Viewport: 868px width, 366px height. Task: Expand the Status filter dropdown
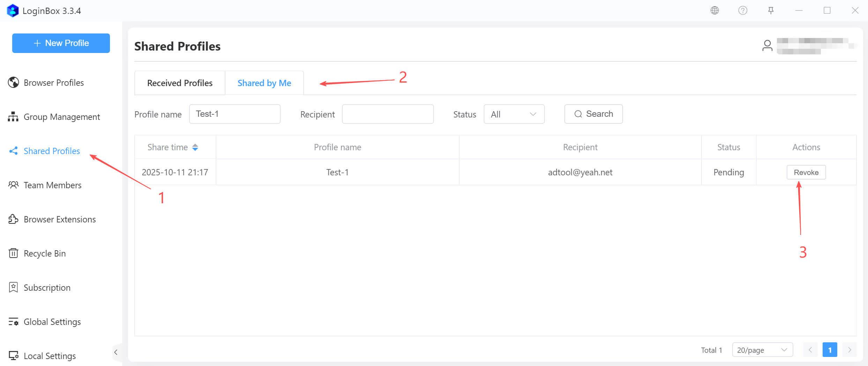514,114
